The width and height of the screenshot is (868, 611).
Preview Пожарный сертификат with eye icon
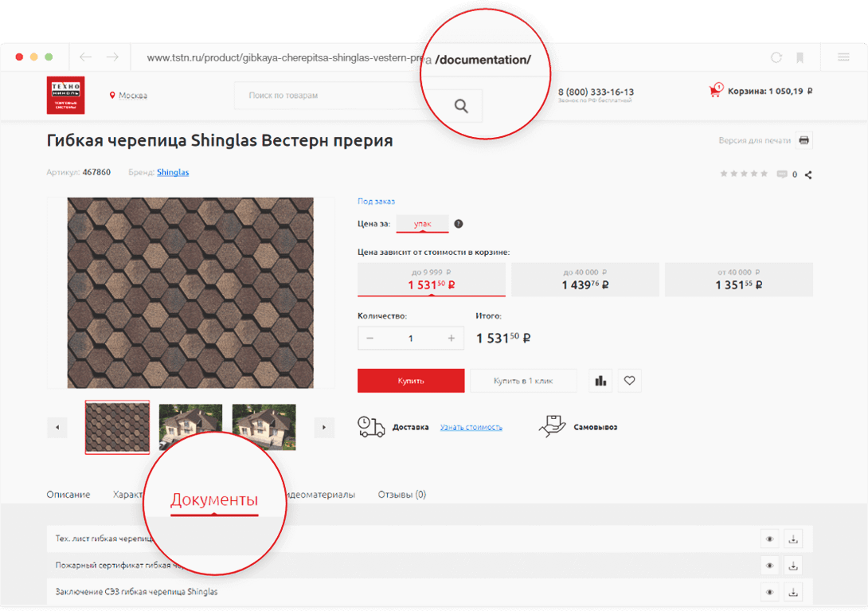coord(769,566)
